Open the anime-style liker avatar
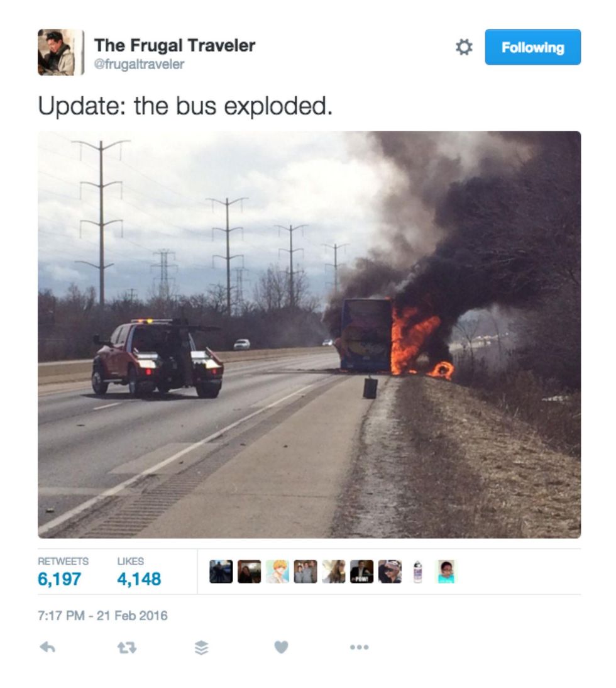Viewport: 616px width, 688px height. [277, 572]
